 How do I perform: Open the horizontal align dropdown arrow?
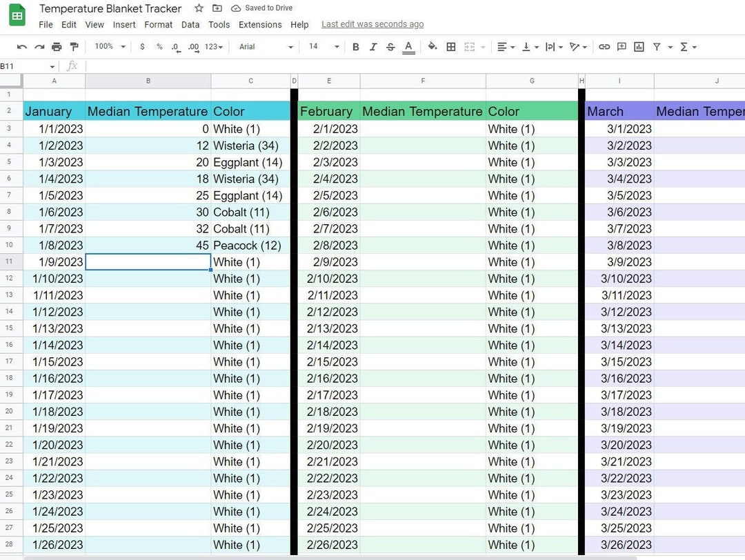click(x=512, y=47)
